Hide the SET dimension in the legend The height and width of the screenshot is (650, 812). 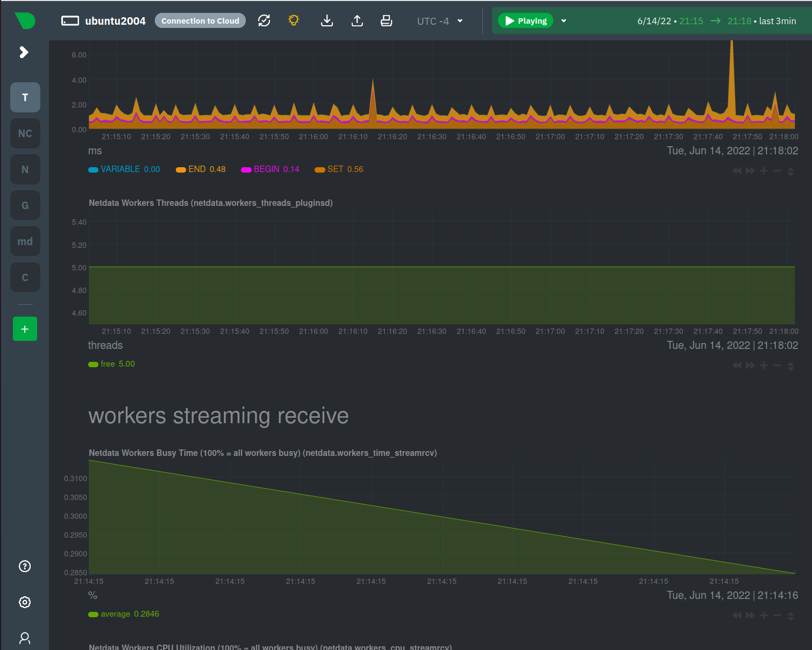(339, 169)
